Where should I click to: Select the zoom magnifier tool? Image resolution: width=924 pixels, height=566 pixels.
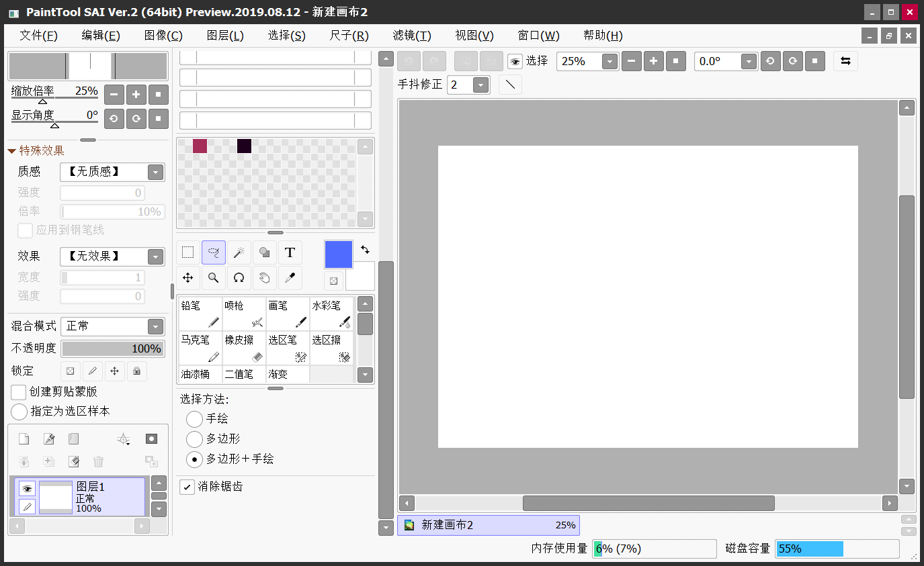pos(214,278)
